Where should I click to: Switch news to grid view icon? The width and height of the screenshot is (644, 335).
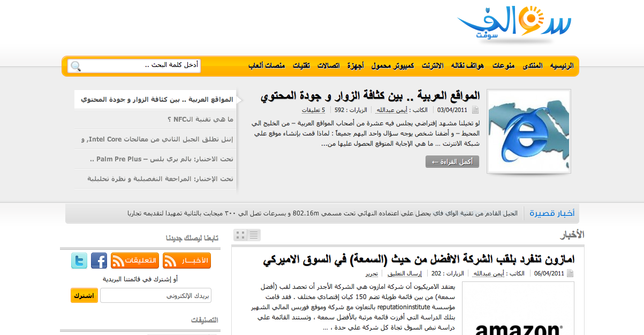click(240, 235)
